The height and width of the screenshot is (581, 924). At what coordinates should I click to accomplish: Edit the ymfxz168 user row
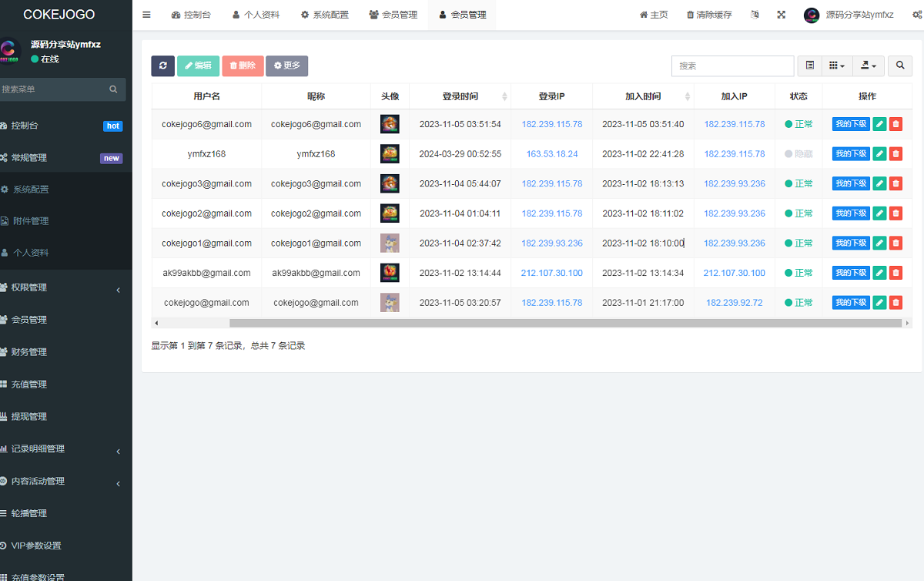879,154
